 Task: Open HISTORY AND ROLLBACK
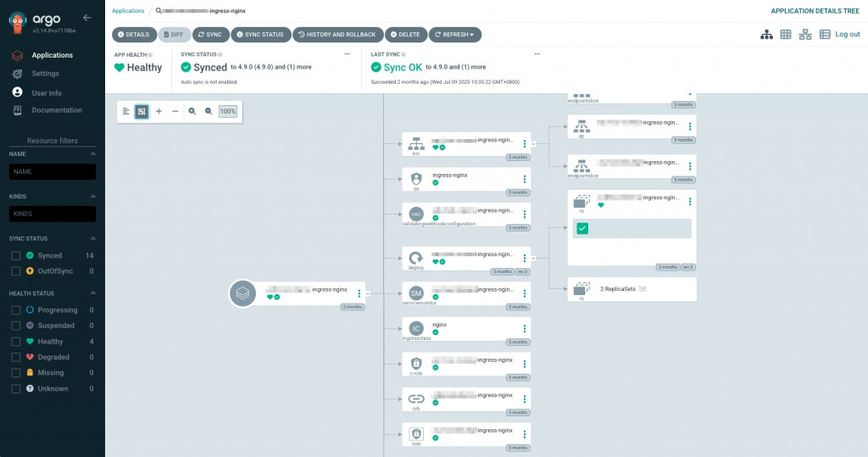337,35
